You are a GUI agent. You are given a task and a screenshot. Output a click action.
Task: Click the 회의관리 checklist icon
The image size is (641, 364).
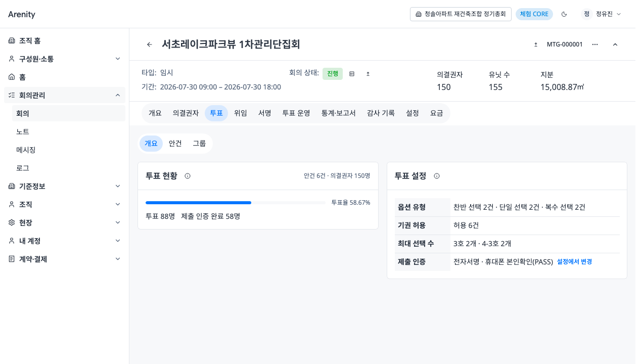[x=12, y=95]
